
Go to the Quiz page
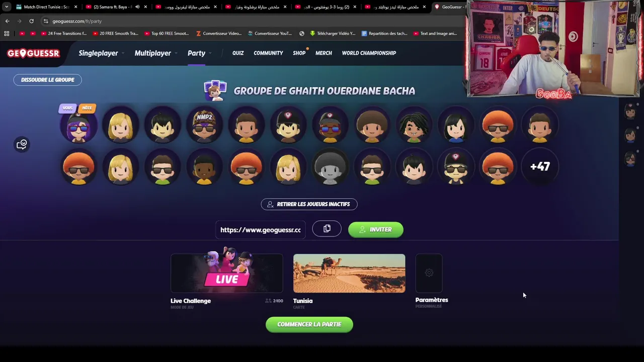click(x=238, y=53)
